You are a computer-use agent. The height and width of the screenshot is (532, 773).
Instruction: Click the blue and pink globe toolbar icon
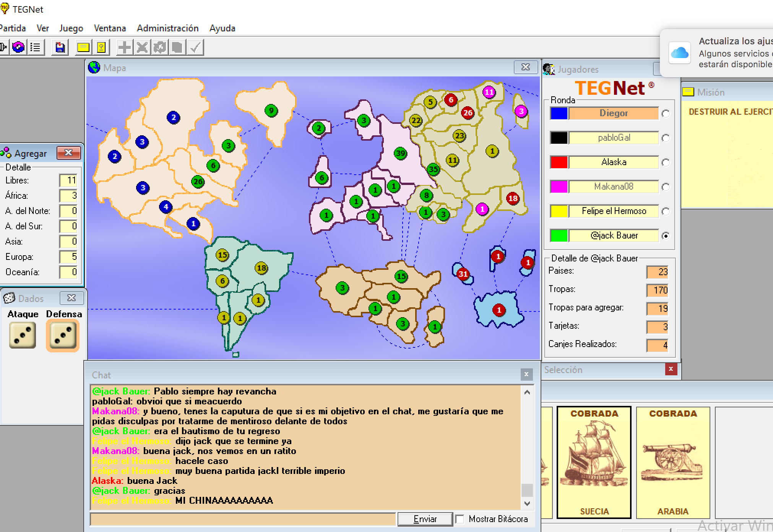click(x=18, y=47)
